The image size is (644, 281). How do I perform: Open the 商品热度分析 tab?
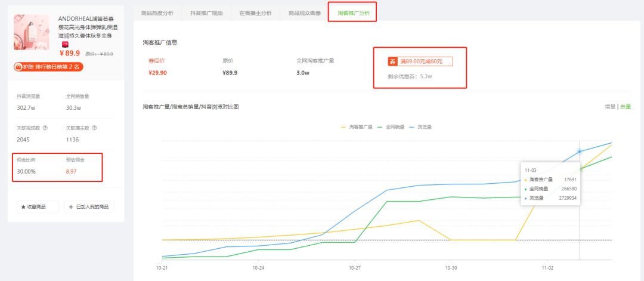(157, 13)
